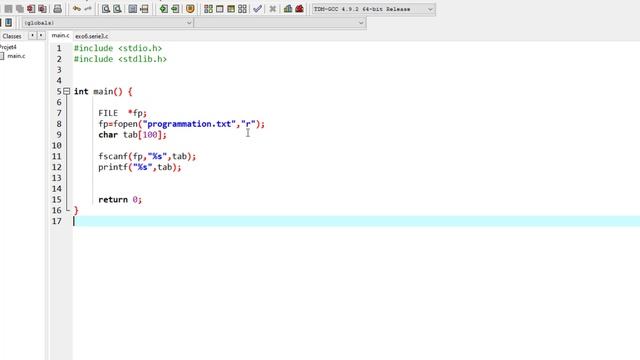Click the char tab[100]; line
640x360 pixels.
(x=132, y=135)
